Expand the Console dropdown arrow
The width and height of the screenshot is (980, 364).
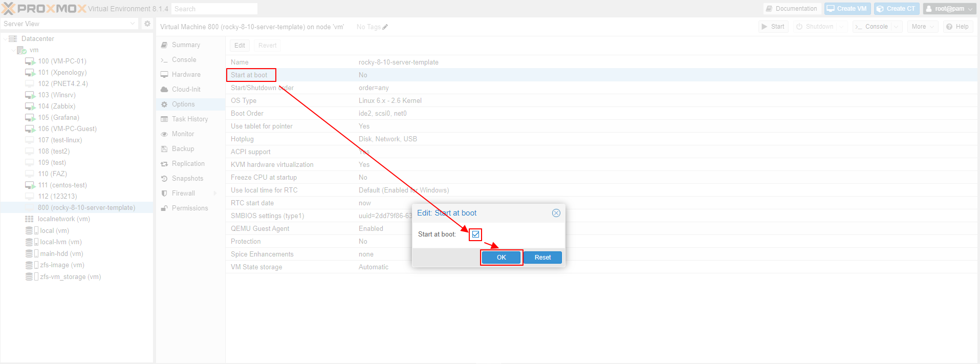[896, 27]
